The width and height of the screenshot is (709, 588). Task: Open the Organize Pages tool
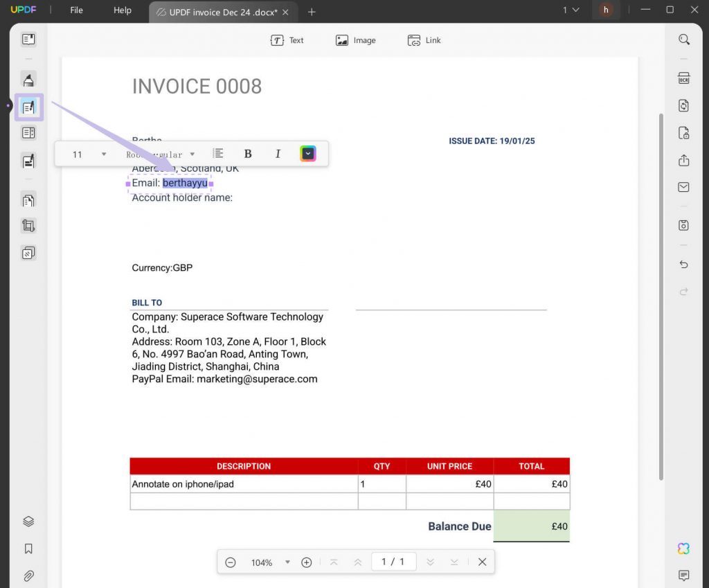pos(28,199)
